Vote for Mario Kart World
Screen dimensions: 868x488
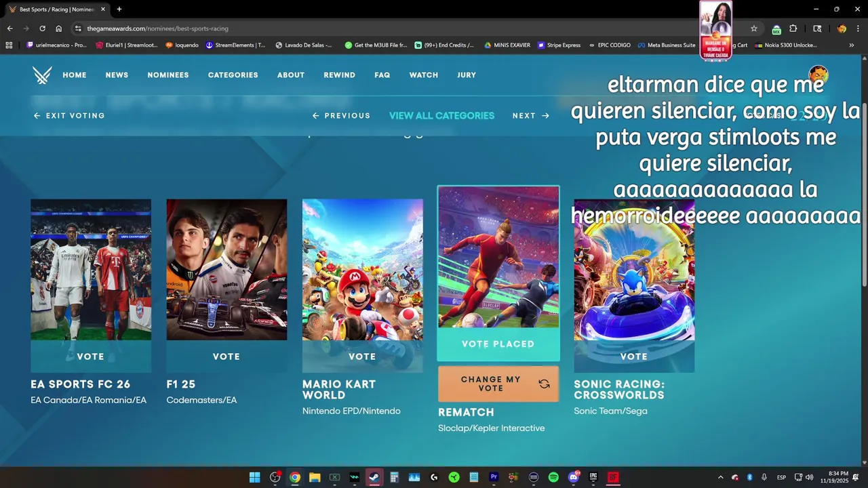click(362, 357)
